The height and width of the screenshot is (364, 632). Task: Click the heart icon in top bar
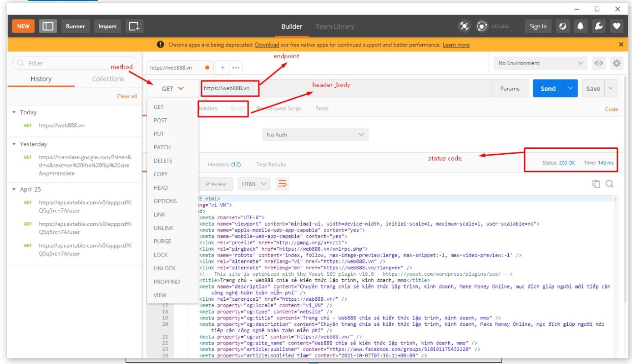617,26
